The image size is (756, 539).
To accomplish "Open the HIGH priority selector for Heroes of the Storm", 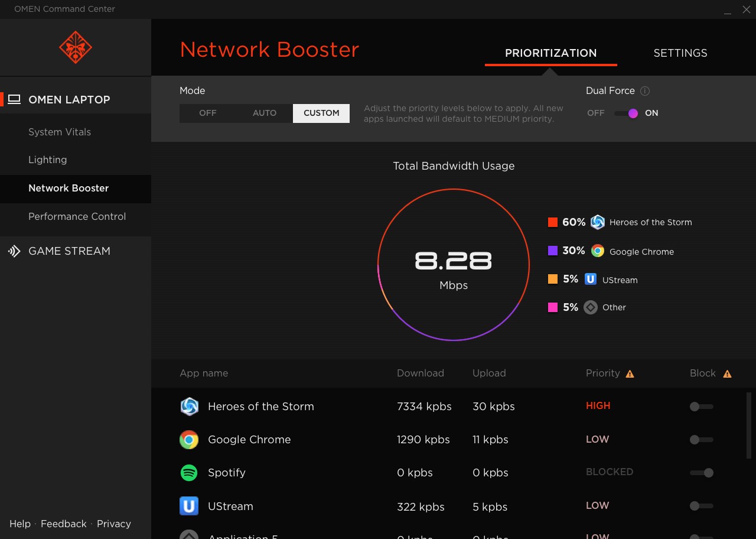I will (598, 406).
